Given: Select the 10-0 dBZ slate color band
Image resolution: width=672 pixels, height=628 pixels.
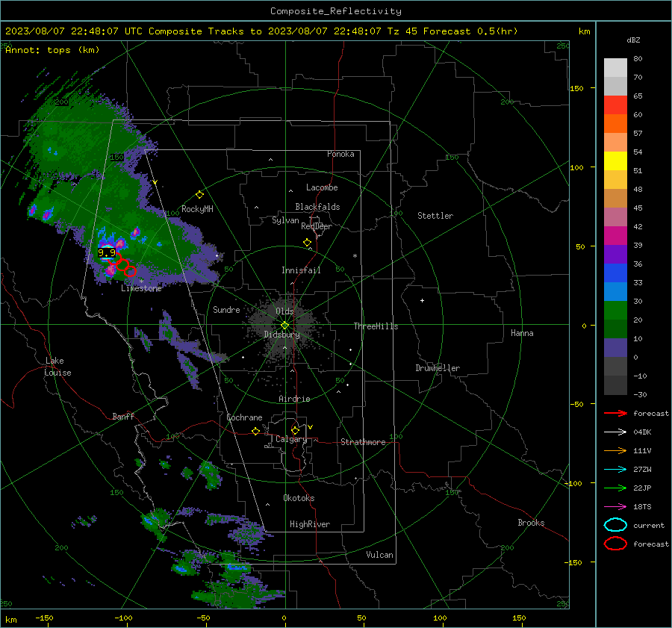Looking at the screenshot, I should (615, 348).
